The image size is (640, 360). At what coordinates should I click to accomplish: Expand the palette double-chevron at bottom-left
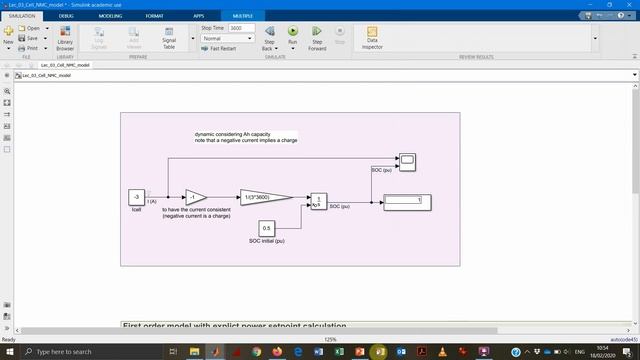tap(7, 328)
